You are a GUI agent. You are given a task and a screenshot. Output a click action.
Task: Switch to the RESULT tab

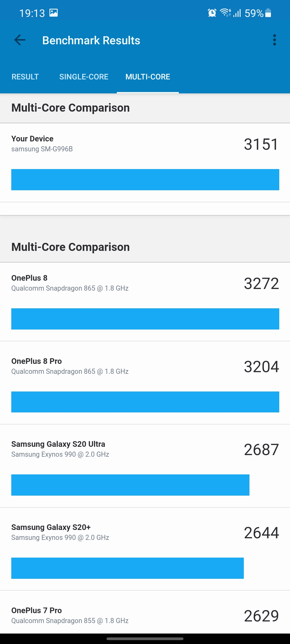coord(25,77)
